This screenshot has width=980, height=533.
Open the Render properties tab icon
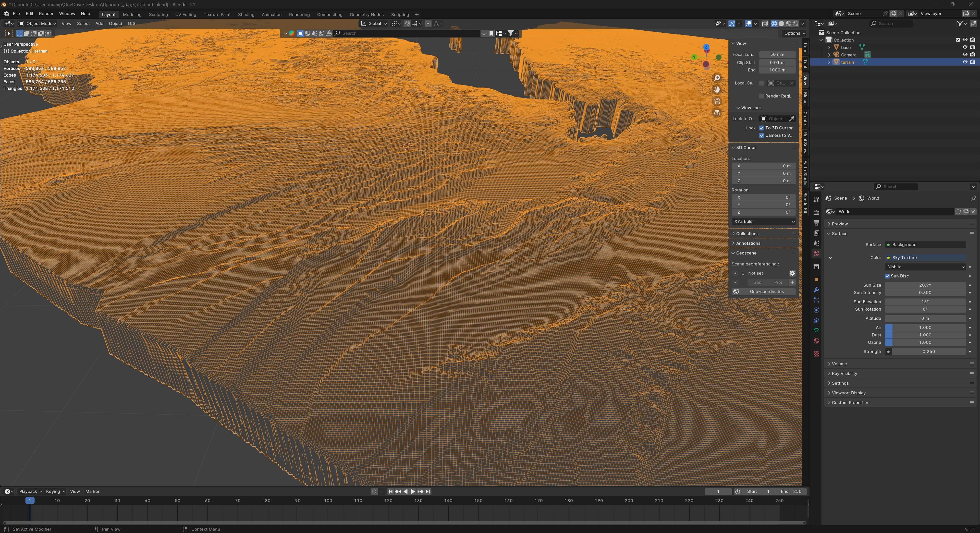[x=816, y=212]
